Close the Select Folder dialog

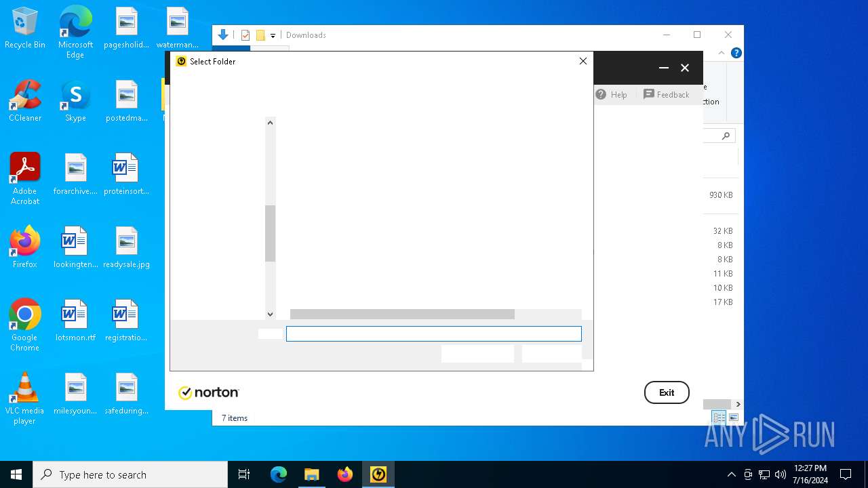coord(583,61)
